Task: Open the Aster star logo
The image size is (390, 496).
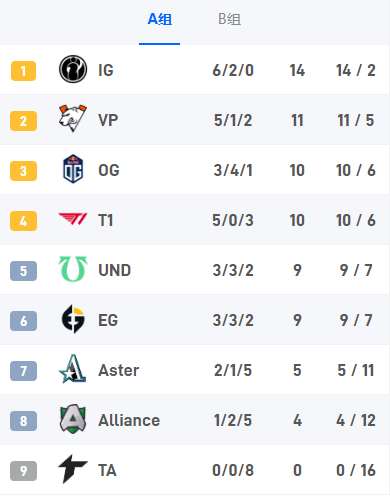Action: click(73, 369)
